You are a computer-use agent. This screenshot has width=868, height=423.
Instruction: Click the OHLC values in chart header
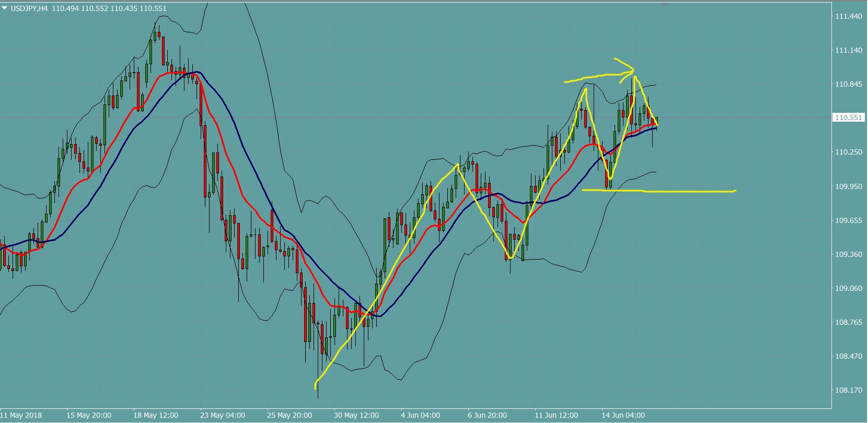(109, 8)
